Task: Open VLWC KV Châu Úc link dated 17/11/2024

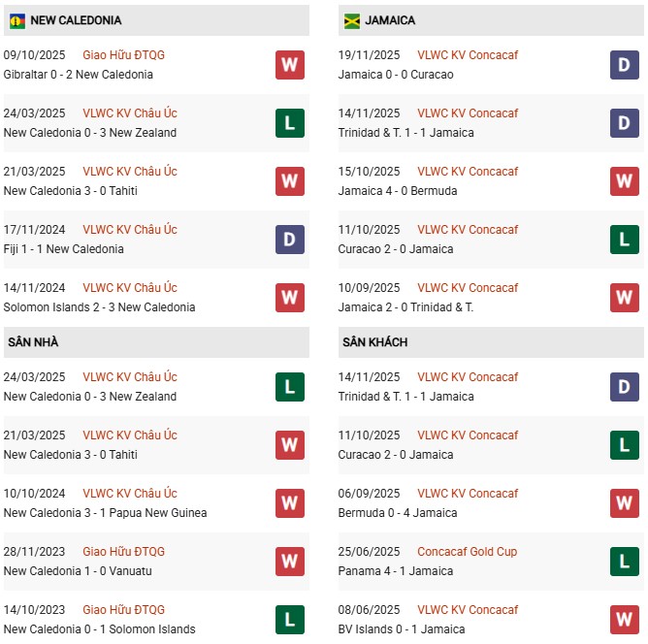Action: pyautogui.click(x=130, y=230)
